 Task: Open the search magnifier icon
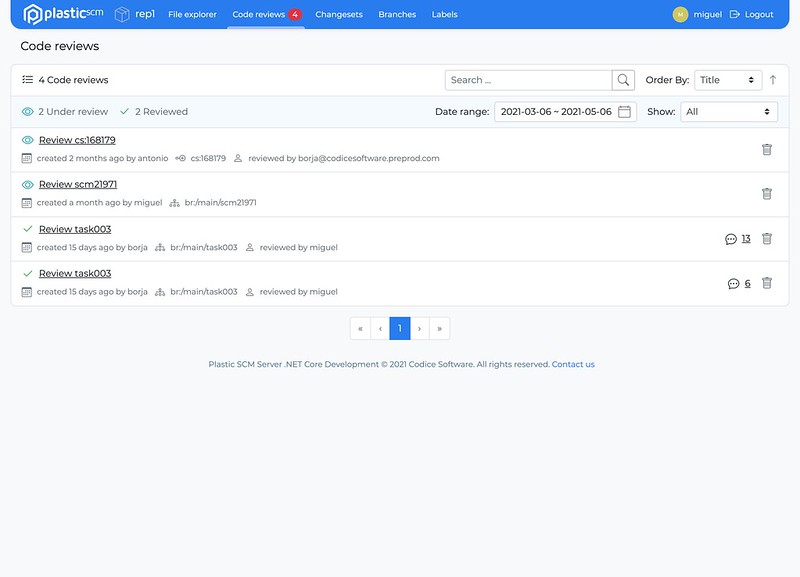click(x=623, y=78)
